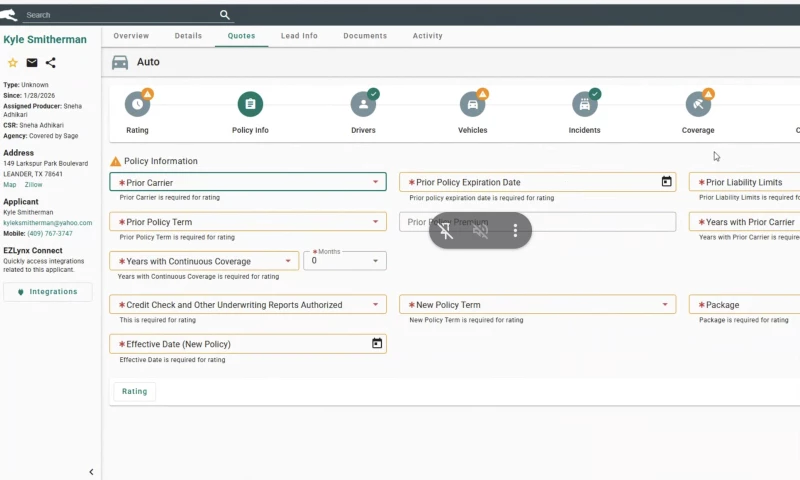Open the Zillow link for address
Screen dimensions: 800x480
click(34, 185)
